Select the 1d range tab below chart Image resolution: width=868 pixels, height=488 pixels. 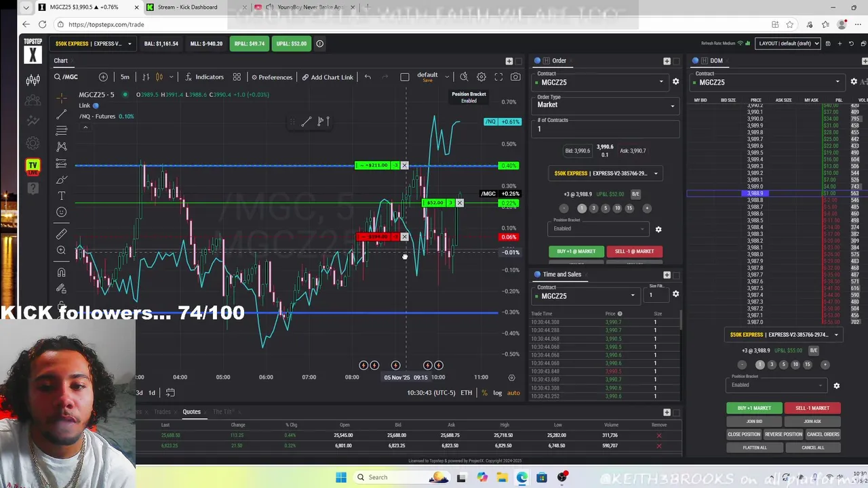point(152,393)
